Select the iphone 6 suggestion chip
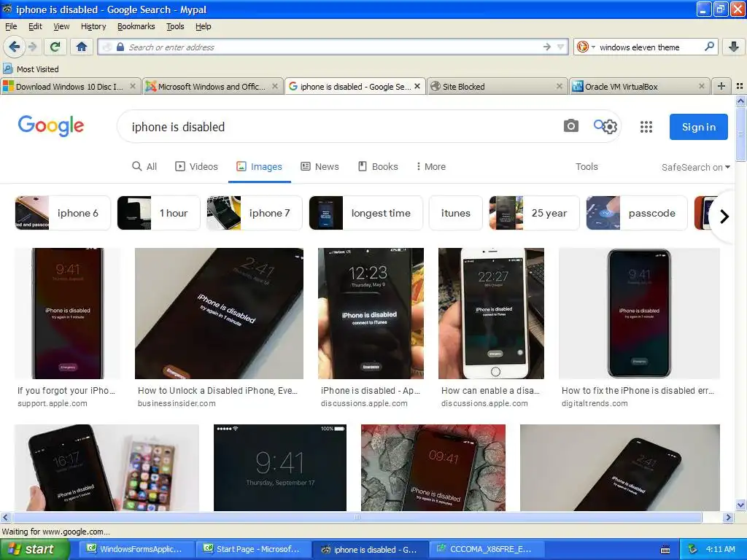The width and height of the screenshot is (747, 560). pos(63,213)
